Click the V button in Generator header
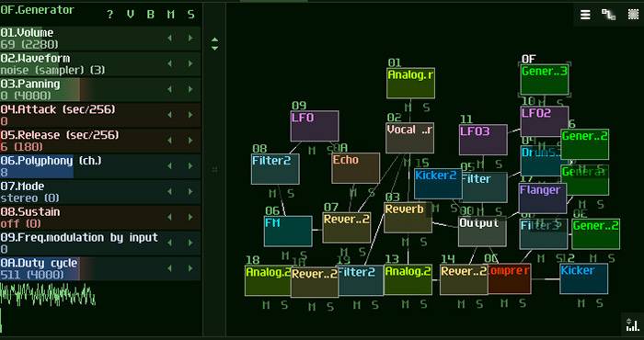 131,15
